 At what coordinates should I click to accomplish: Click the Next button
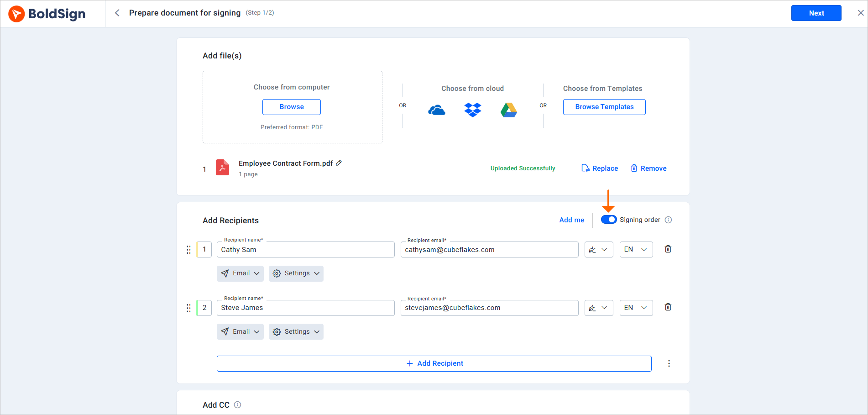[x=816, y=13]
